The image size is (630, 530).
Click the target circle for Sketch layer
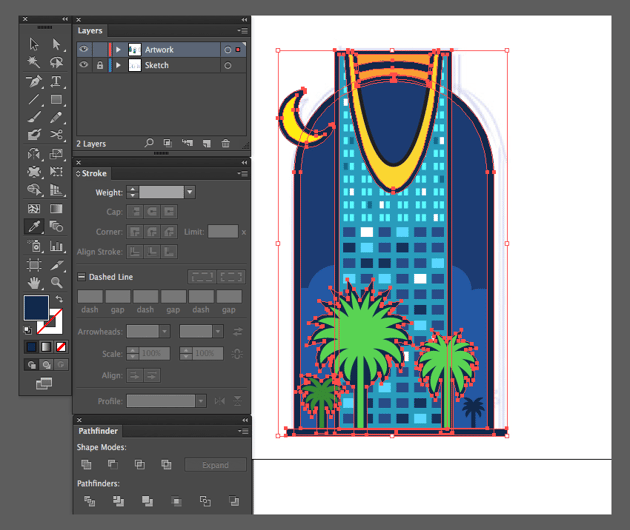(228, 65)
